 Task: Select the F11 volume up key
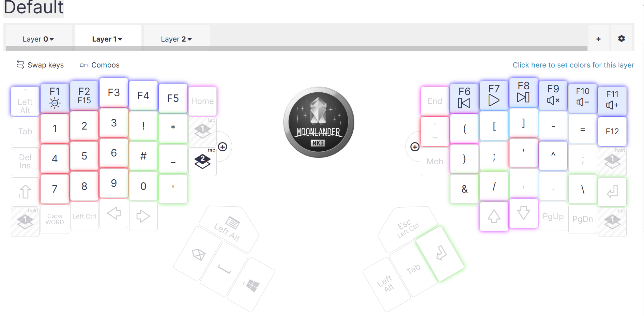click(x=612, y=101)
